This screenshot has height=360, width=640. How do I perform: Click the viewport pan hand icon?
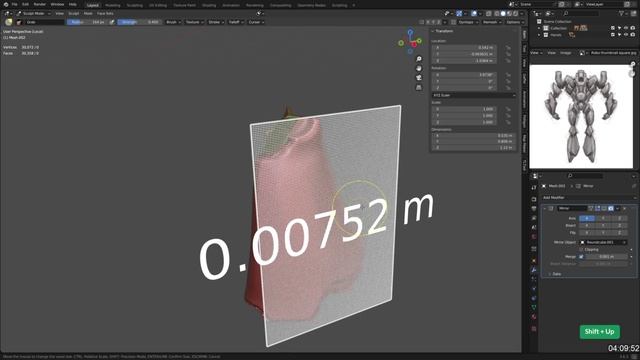419,69
